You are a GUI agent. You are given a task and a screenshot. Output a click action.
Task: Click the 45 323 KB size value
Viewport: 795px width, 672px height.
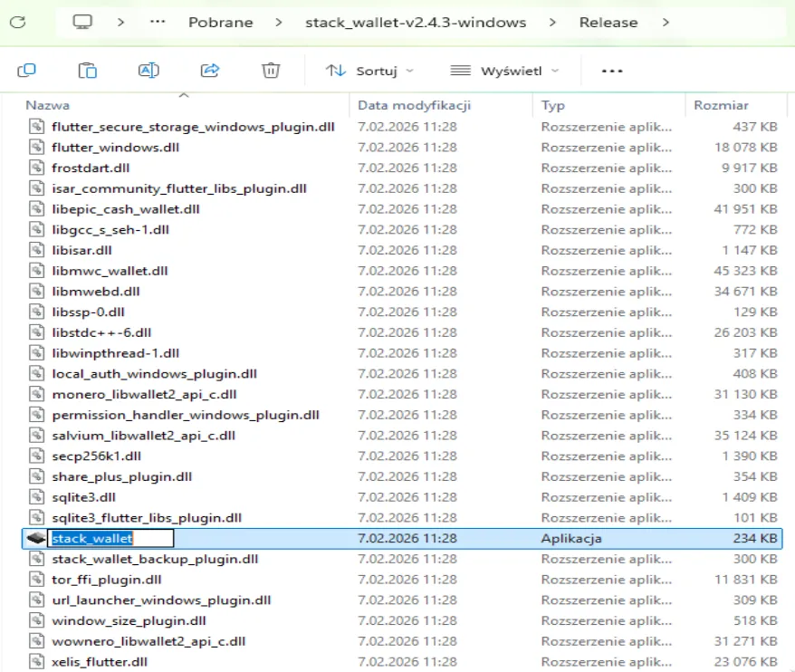pos(745,271)
